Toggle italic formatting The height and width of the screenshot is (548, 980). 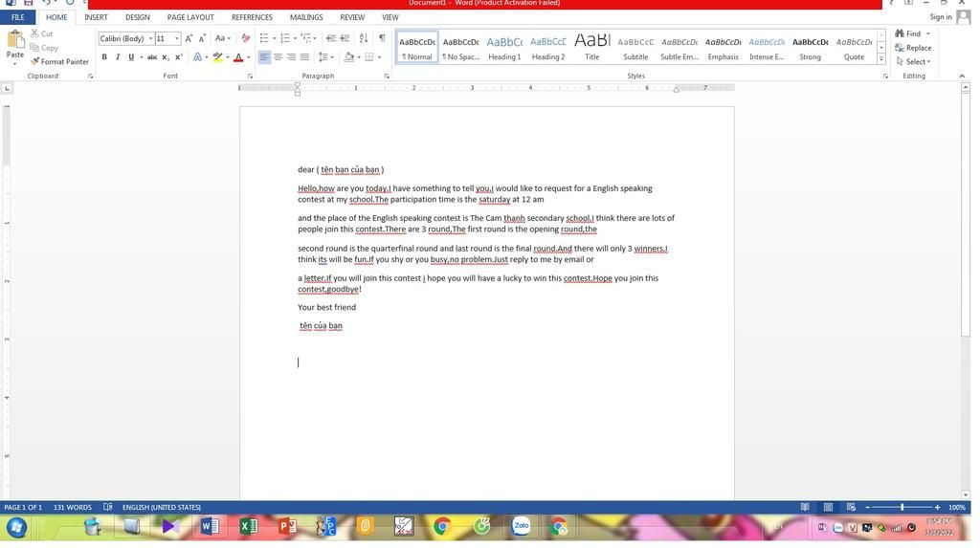tap(118, 56)
